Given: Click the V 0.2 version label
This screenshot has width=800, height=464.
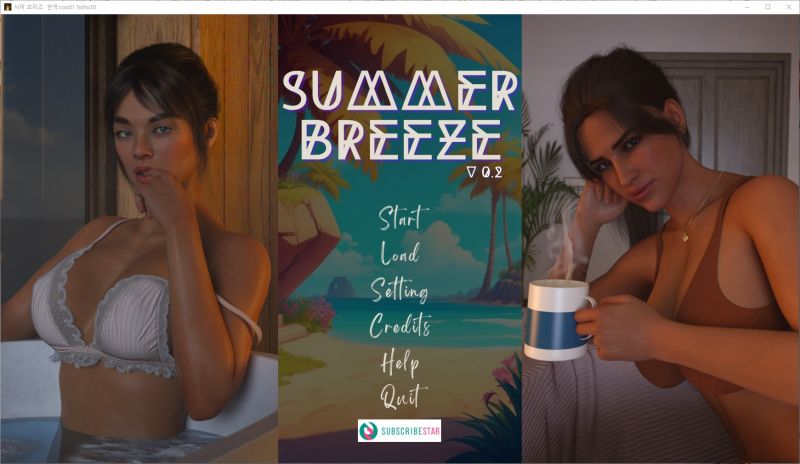Looking at the screenshot, I should pyautogui.click(x=485, y=173).
